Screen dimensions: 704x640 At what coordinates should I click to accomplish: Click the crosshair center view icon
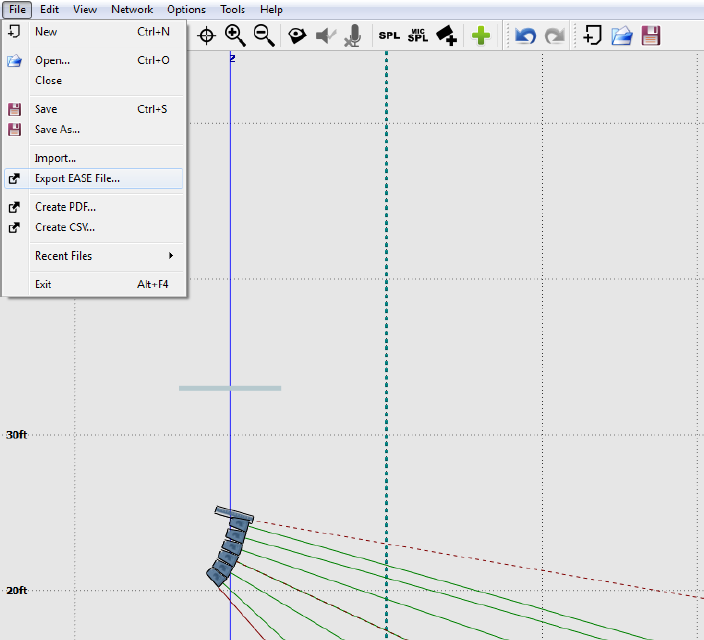click(207, 36)
